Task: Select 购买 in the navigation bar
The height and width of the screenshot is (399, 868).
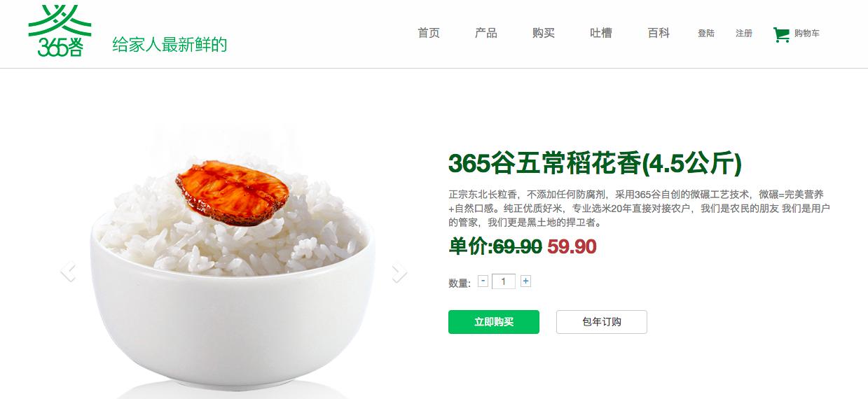Action: point(544,33)
